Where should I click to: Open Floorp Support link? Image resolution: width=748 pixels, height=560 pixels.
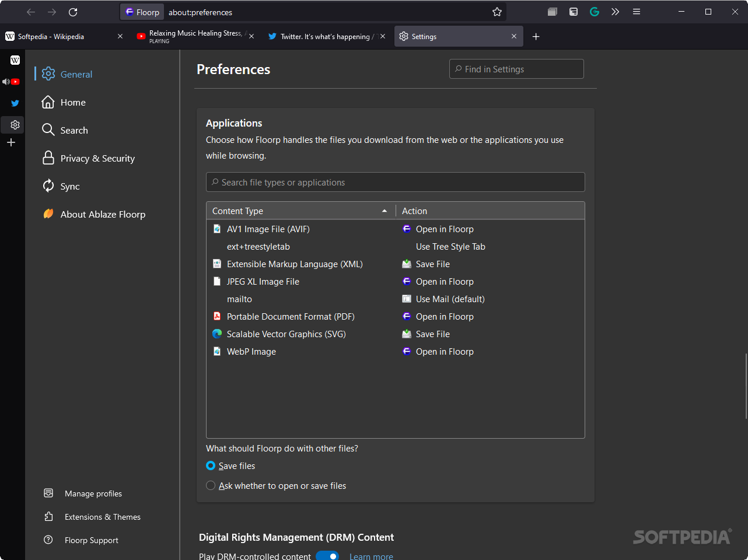(x=82, y=540)
